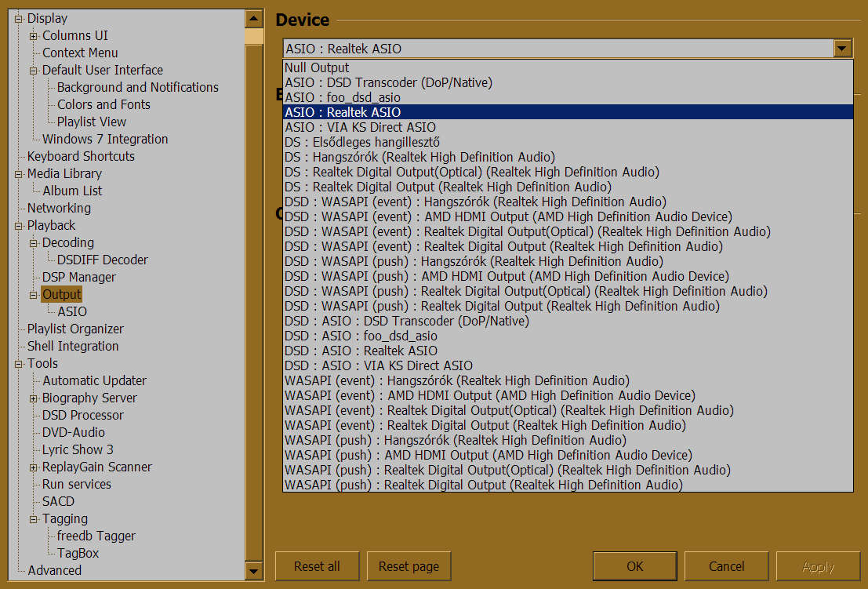868x589 pixels.
Task: Collapse the Default User Interface node
Action: click(x=33, y=71)
